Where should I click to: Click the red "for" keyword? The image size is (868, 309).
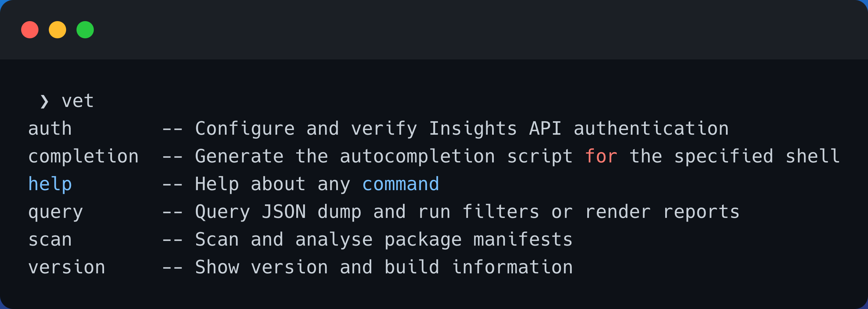[x=601, y=157]
